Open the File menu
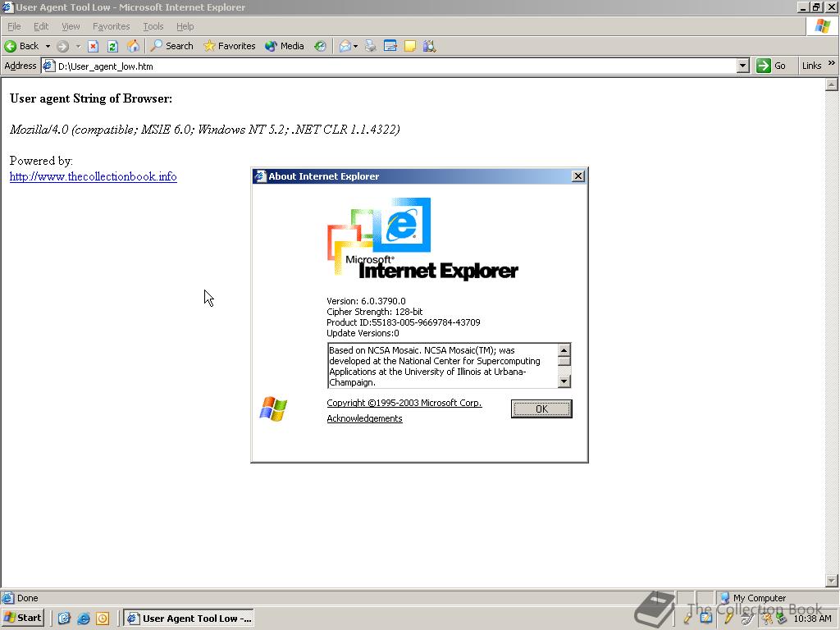 click(x=14, y=26)
